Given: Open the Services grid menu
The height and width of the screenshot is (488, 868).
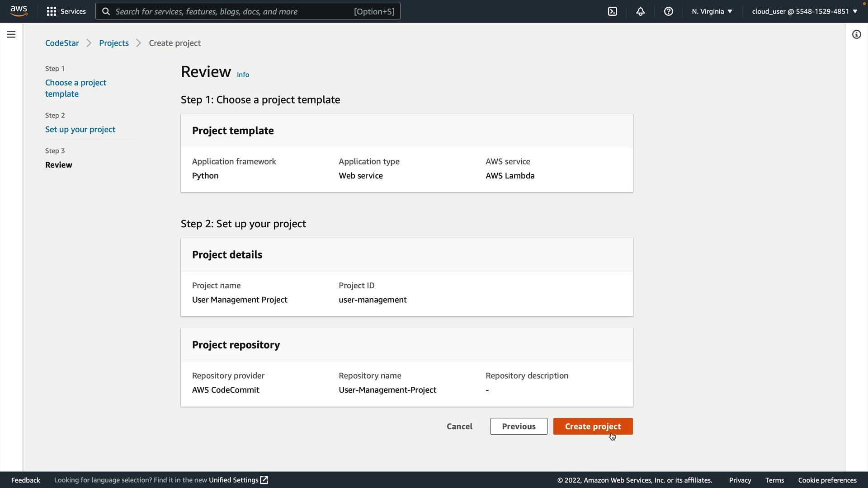Looking at the screenshot, I should tap(66, 11).
